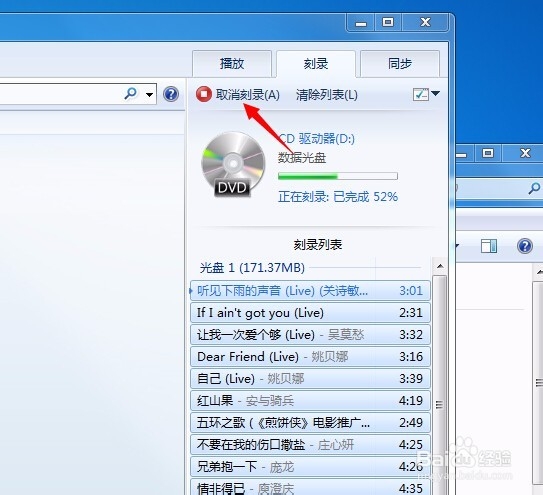Screen dimensions: 543x495
Task: Click 取消刻录(A) to cancel burning
Action: (x=248, y=94)
